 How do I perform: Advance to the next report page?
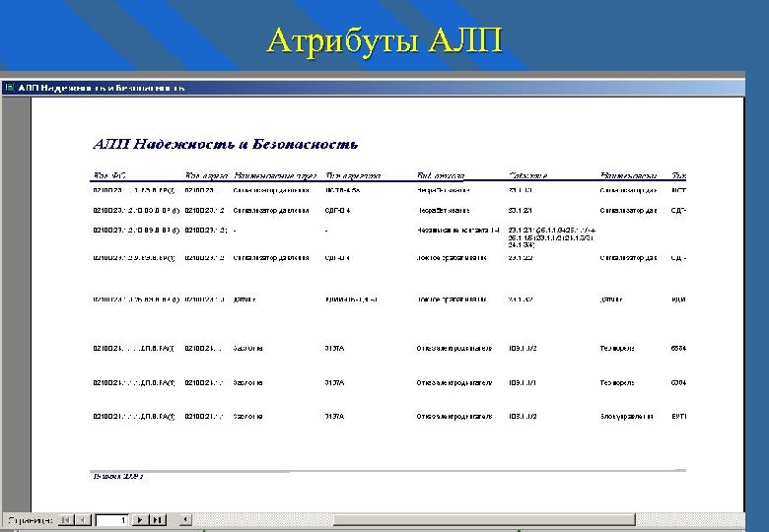click(x=139, y=520)
